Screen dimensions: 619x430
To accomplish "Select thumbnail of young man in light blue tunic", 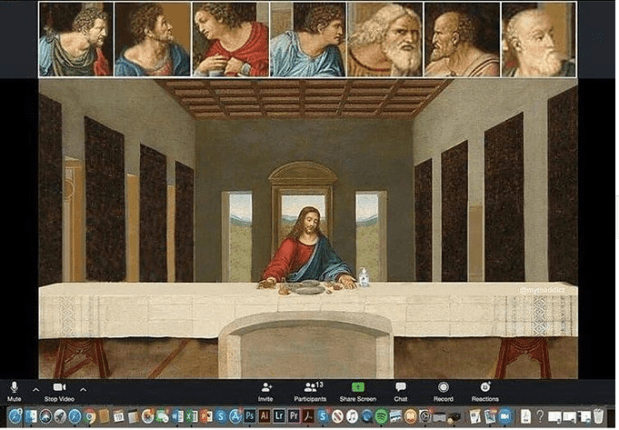I will pos(308,39).
